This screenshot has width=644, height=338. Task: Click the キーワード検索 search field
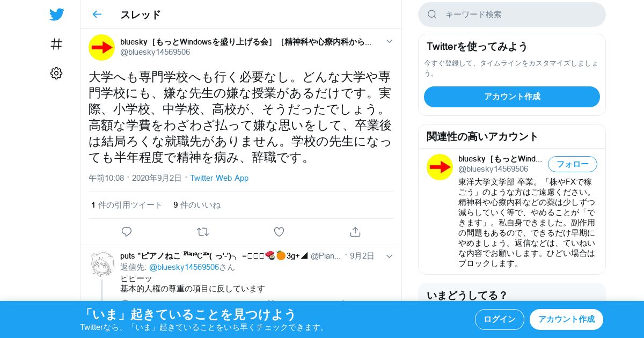click(x=512, y=14)
